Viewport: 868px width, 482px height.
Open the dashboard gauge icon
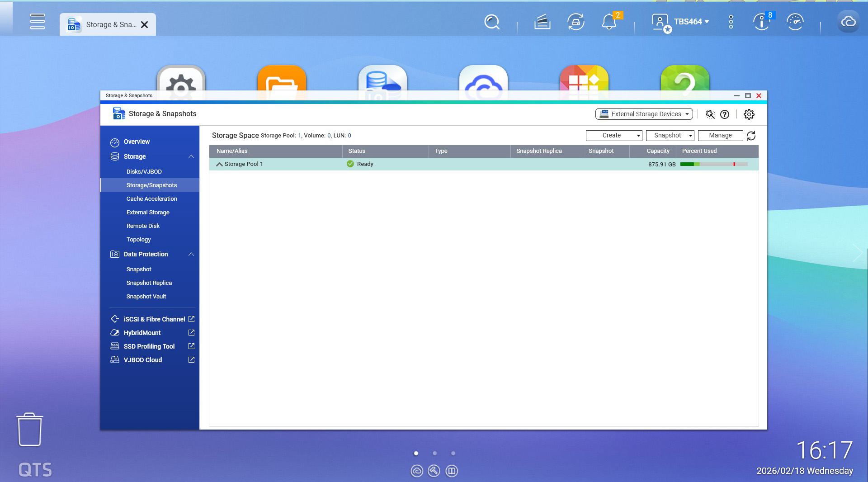795,22
